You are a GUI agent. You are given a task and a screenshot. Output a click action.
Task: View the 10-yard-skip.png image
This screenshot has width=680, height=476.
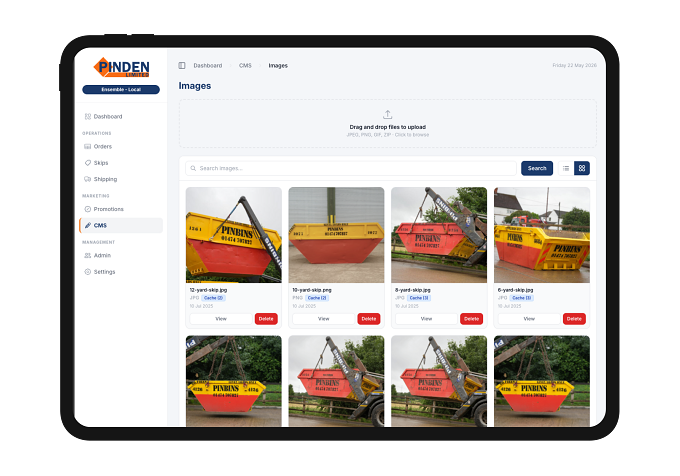[x=324, y=319]
